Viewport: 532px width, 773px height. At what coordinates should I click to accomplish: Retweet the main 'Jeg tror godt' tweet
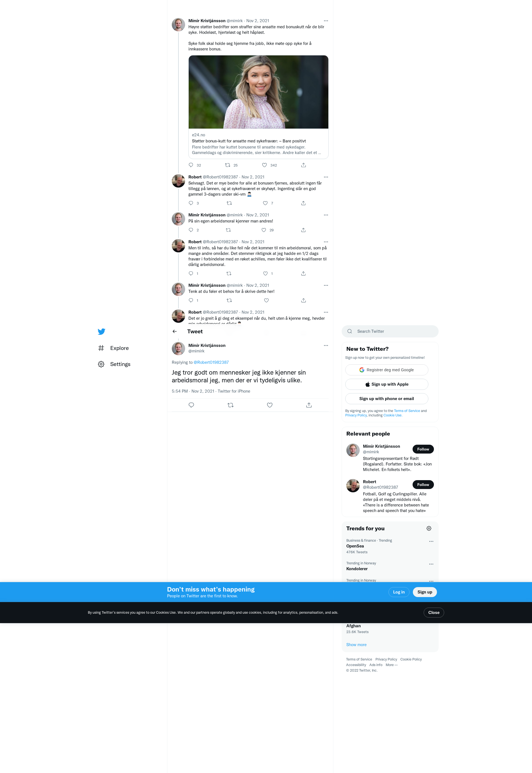pyautogui.click(x=230, y=405)
